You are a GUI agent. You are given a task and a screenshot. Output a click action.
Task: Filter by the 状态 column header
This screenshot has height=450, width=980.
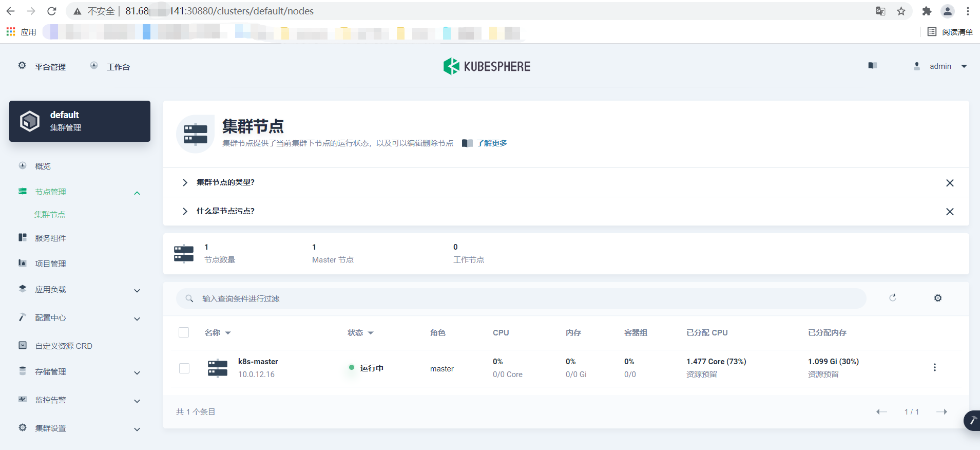coord(360,333)
